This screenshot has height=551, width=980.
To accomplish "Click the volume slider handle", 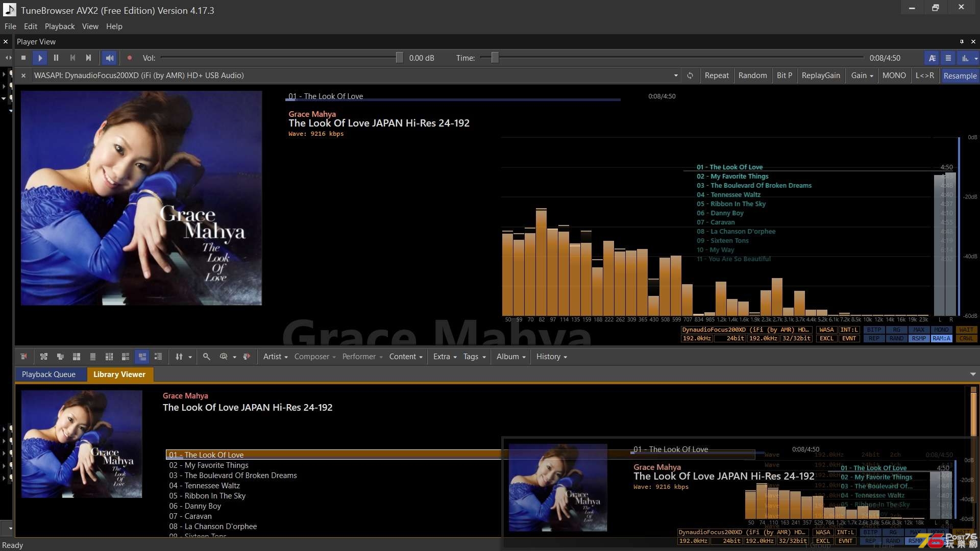I will click(399, 58).
